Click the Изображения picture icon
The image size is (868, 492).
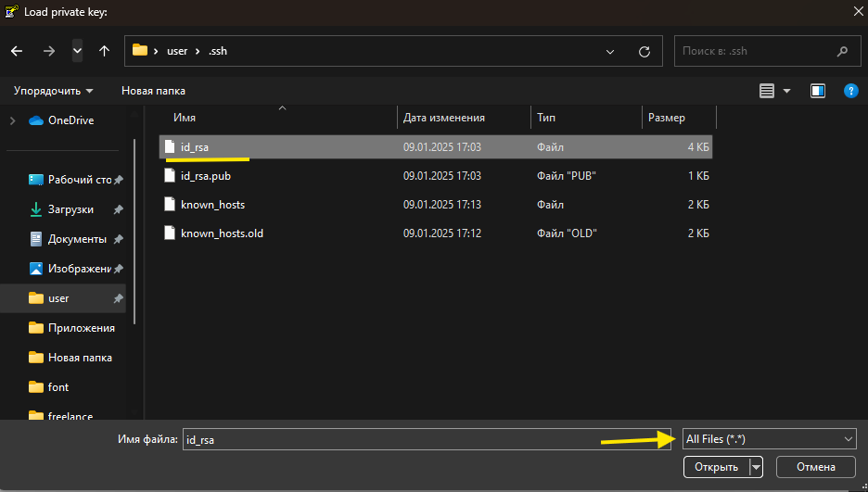click(36, 269)
